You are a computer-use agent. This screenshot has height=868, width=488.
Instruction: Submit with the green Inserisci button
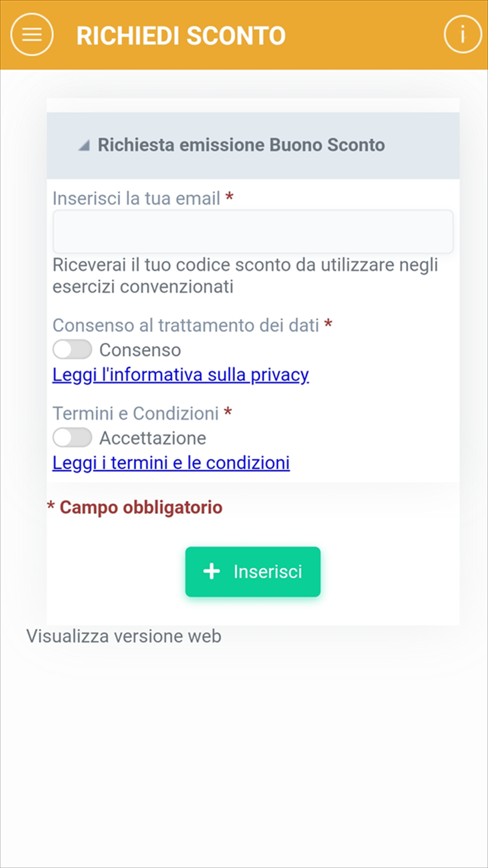coord(253,572)
